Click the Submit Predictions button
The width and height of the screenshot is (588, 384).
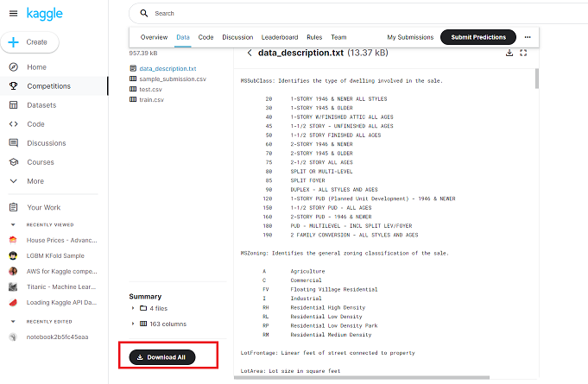478,37
